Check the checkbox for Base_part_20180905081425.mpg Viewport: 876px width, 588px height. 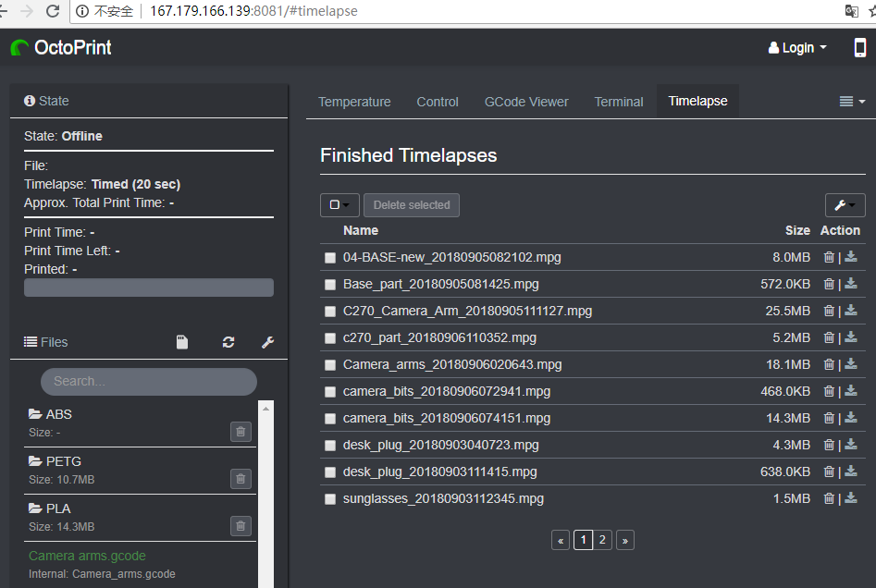click(x=330, y=284)
